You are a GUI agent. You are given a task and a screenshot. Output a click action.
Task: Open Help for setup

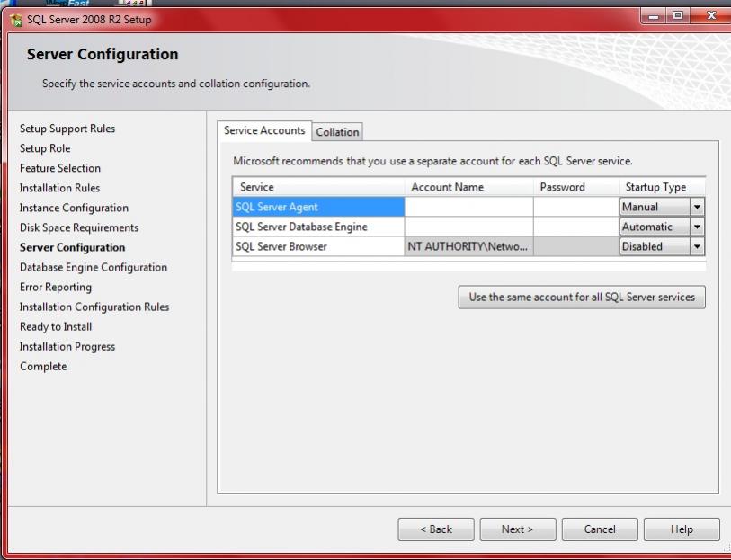click(682, 529)
